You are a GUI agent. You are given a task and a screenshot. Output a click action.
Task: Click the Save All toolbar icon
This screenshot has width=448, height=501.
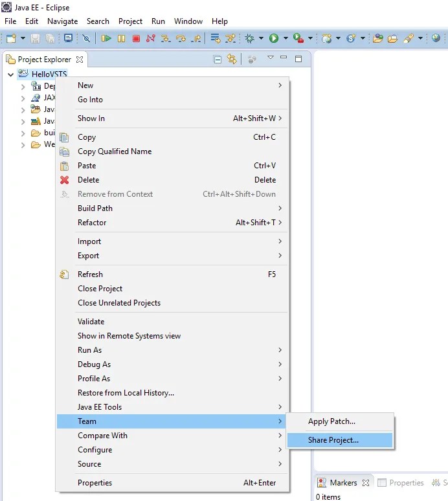[50, 39]
